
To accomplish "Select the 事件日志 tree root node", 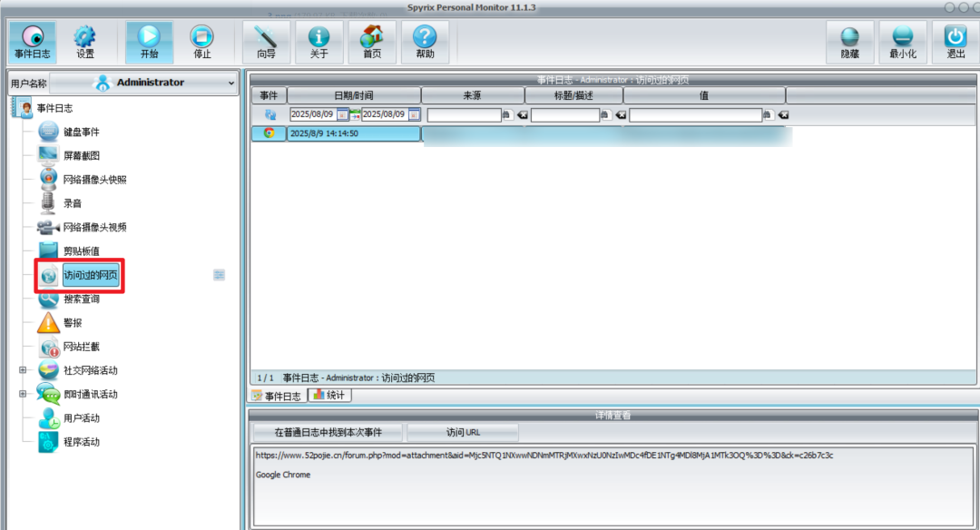I will 54,108.
